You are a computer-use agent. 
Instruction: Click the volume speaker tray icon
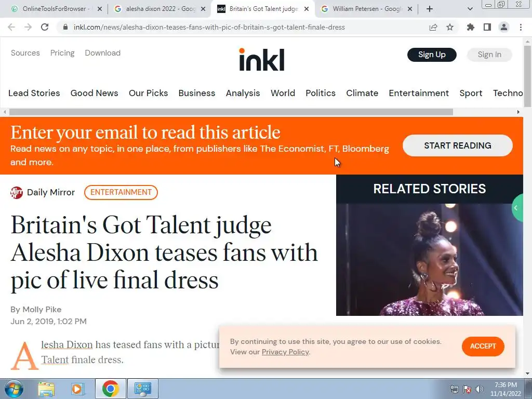[x=479, y=389]
